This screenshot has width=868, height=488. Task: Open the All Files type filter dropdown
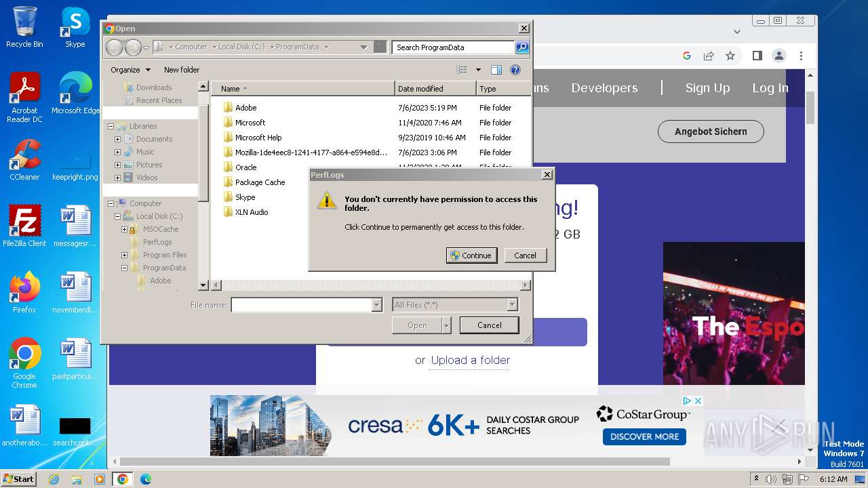[x=513, y=306]
